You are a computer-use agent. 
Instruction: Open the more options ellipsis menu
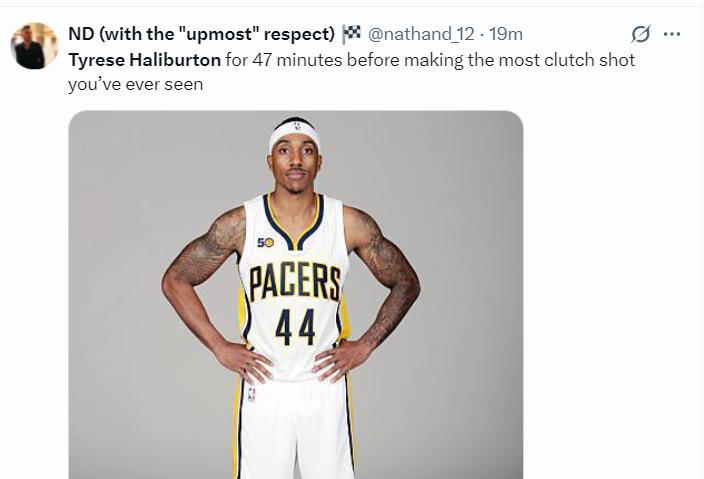(x=672, y=34)
